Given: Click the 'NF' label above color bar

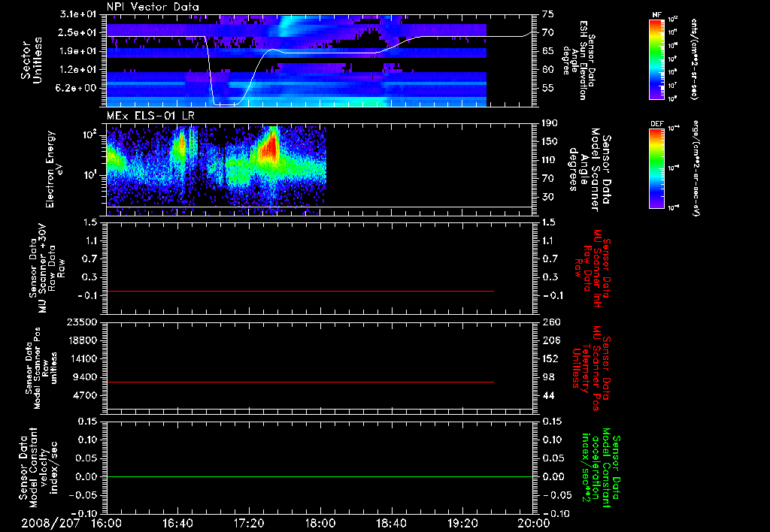Looking at the screenshot, I should (x=656, y=15).
